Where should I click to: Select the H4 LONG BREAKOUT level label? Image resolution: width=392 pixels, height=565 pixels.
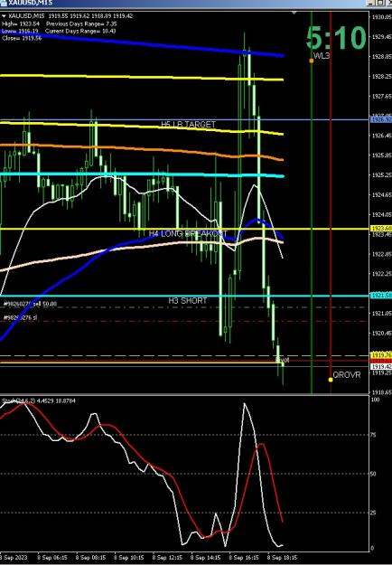188,233
